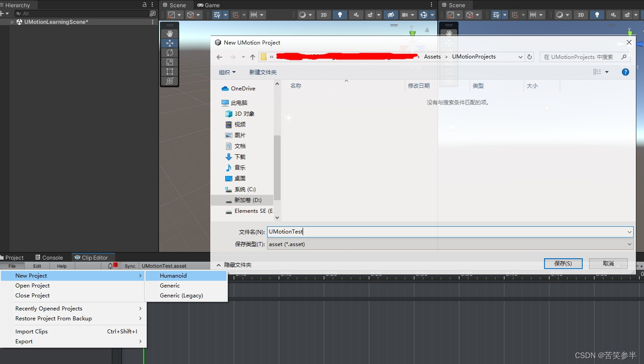
Task: Click inside the 文件名 filename field
Action: coord(360,231)
